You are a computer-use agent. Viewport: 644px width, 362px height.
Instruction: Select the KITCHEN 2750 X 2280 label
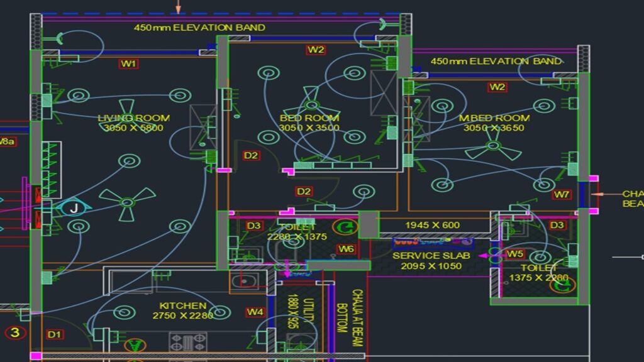[x=182, y=310]
